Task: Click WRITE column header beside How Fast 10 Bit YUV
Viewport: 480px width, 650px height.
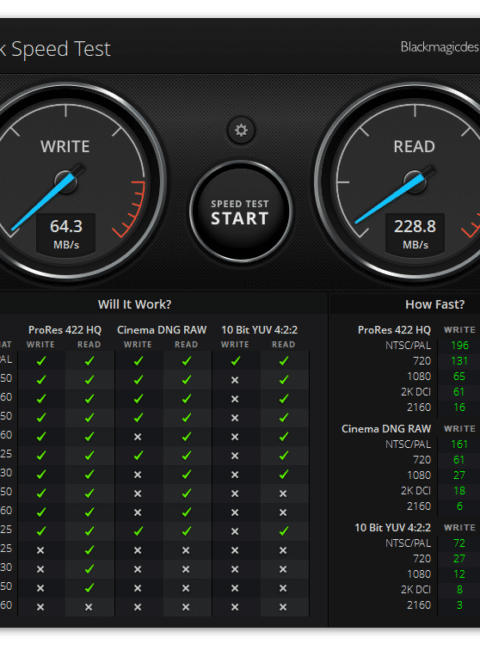Action: 460,528
